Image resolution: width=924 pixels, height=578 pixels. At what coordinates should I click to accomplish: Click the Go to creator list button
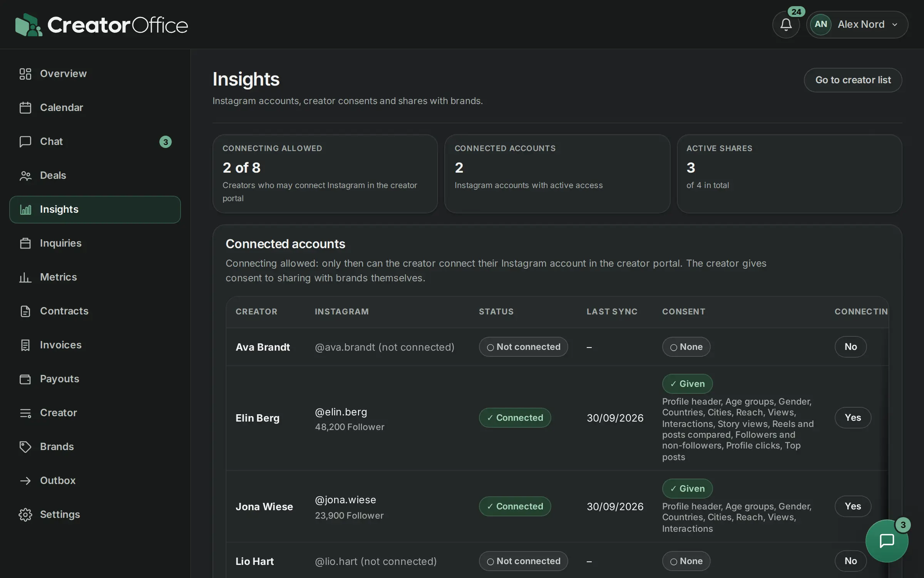[x=853, y=80]
